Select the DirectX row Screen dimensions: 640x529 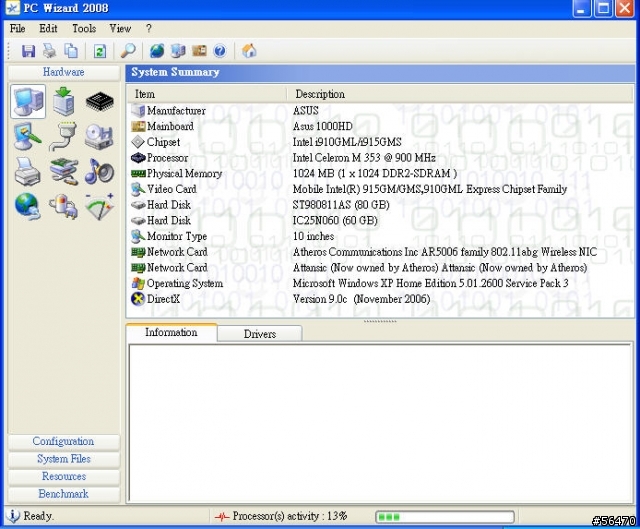[x=380, y=299]
